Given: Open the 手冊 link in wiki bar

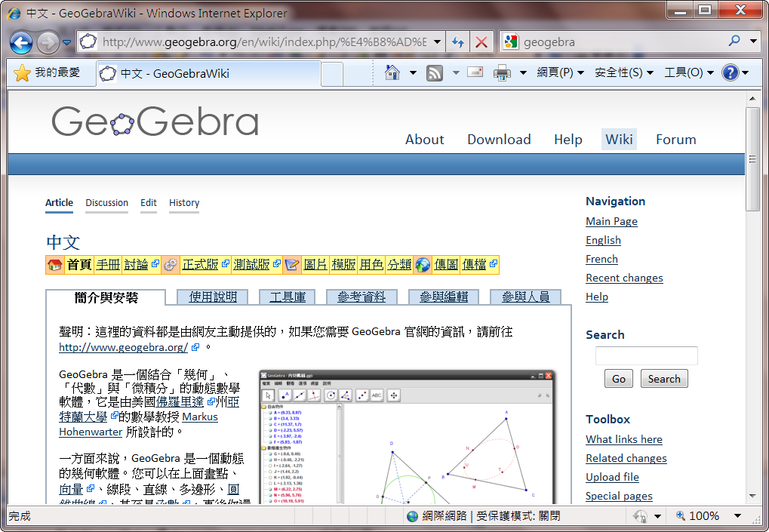Looking at the screenshot, I should [x=108, y=265].
